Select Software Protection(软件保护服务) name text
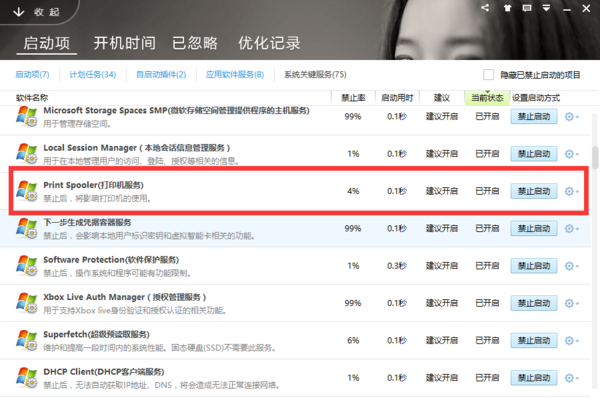This screenshot has height=400, width=600. tap(111, 260)
